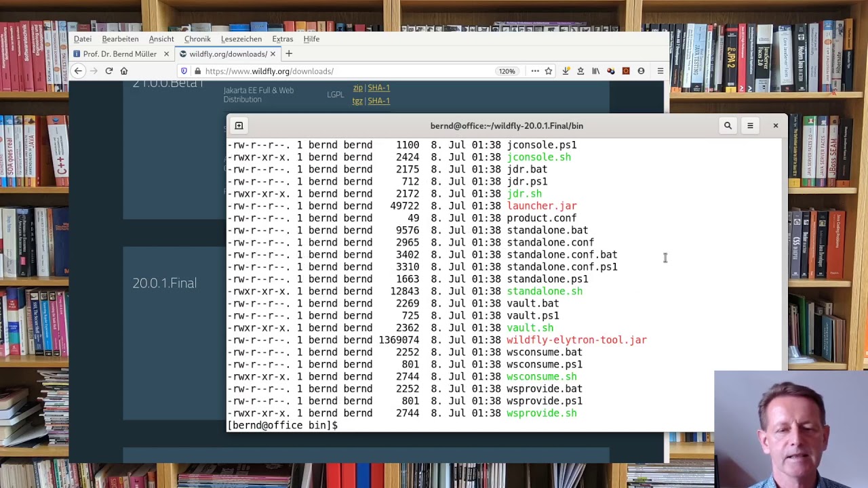Screen dimensions: 868x488
Task: Open the tracking protection shield icon
Action: coord(184,71)
